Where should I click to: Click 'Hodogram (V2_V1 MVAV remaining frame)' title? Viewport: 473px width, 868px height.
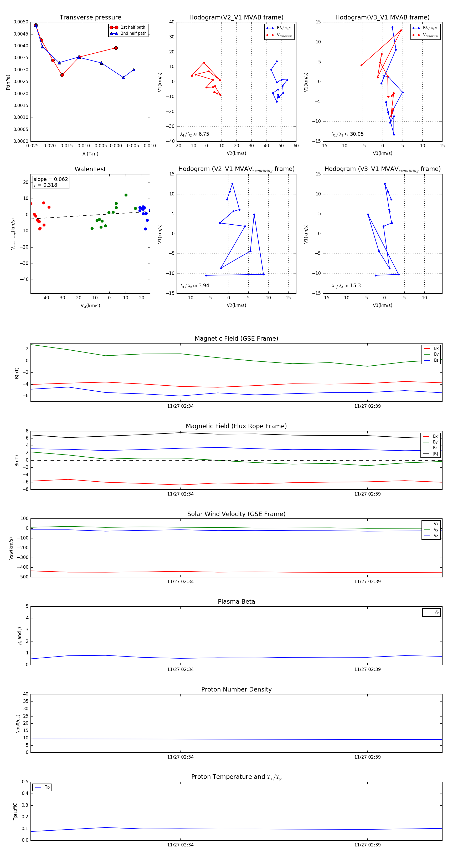tap(236, 169)
